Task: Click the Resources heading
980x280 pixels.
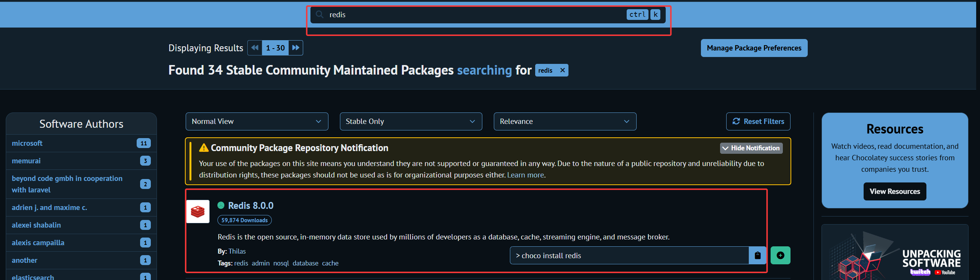Action: pyautogui.click(x=895, y=129)
